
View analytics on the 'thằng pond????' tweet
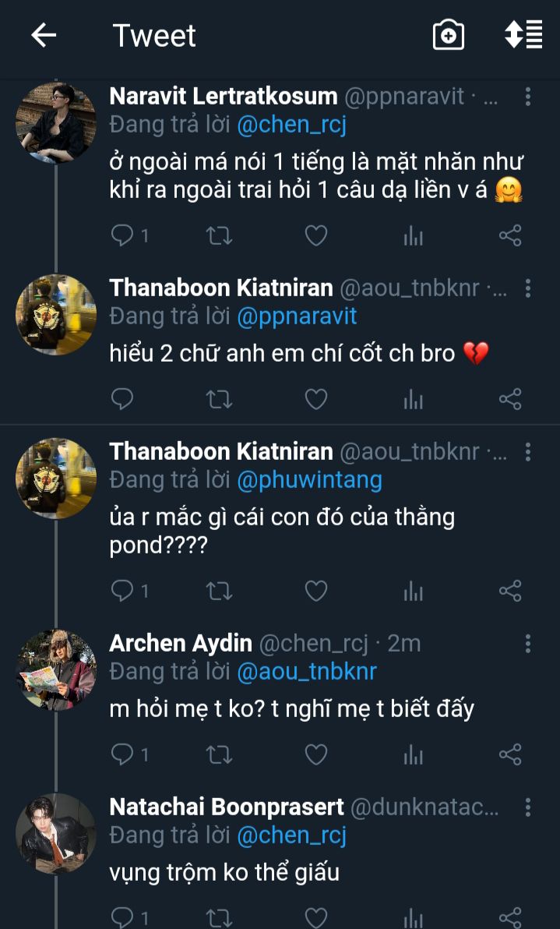[413, 592]
